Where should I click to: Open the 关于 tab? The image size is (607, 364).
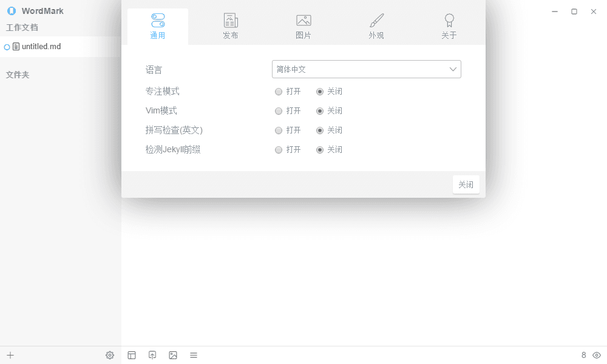click(x=449, y=27)
